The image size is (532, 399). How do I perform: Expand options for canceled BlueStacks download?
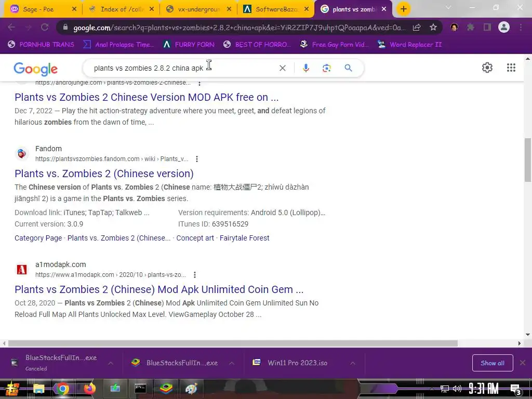click(111, 363)
